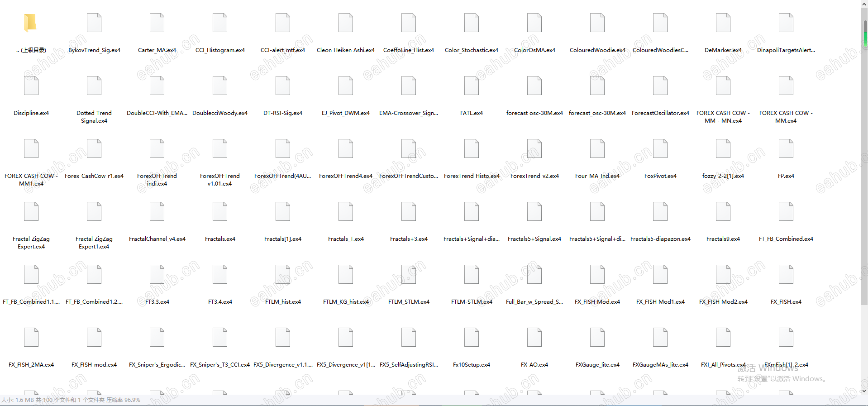Click the Cleon Heiken Ashi.ex4 file icon
The height and width of the screenshot is (406, 868).
(x=346, y=23)
